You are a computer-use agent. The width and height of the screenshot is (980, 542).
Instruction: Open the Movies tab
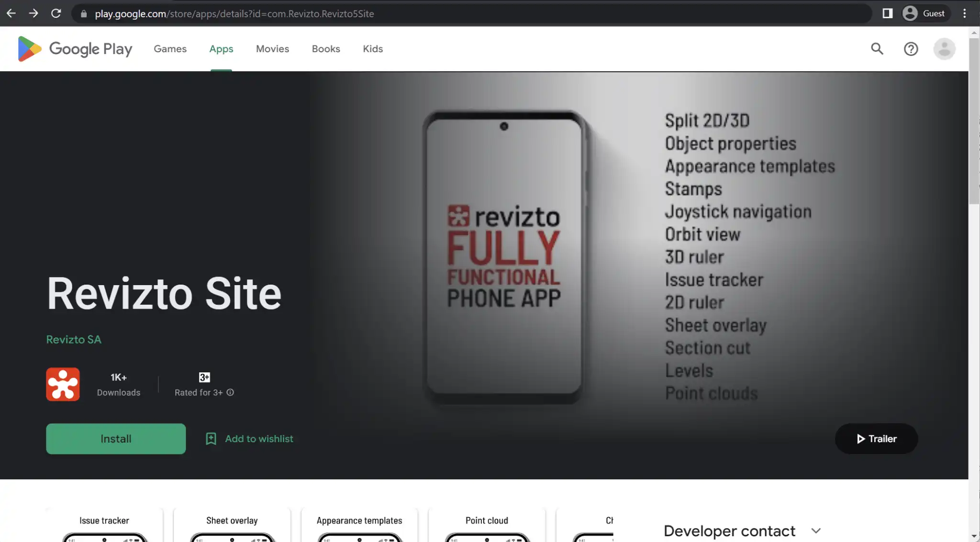point(272,48)
